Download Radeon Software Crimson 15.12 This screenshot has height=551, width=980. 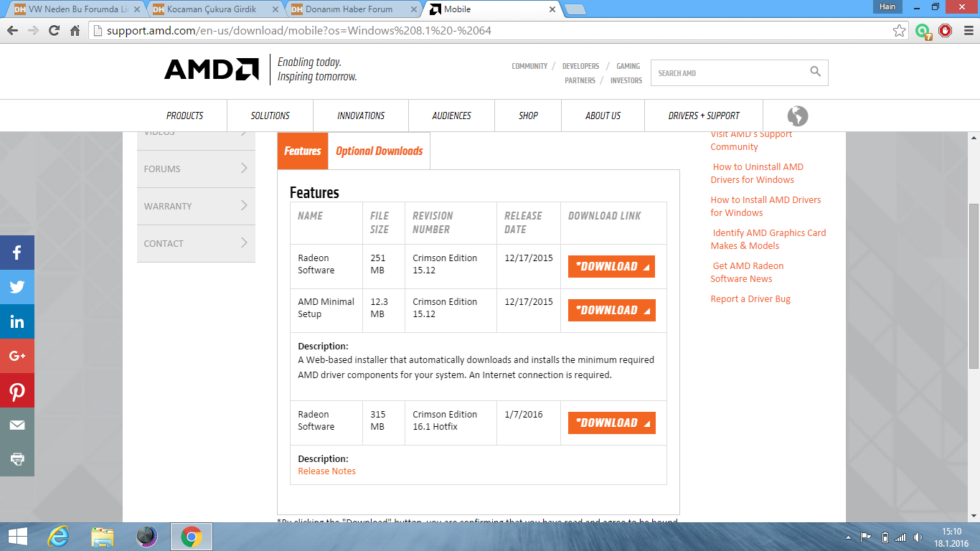[x=611, y=266]
